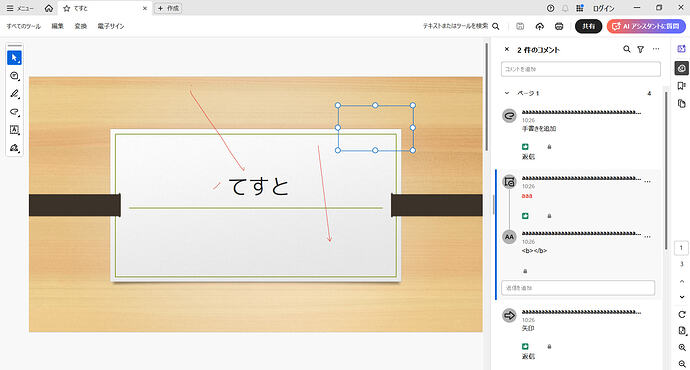Click ログイン to sign in

pyautogui.click(x=603, y=8)
